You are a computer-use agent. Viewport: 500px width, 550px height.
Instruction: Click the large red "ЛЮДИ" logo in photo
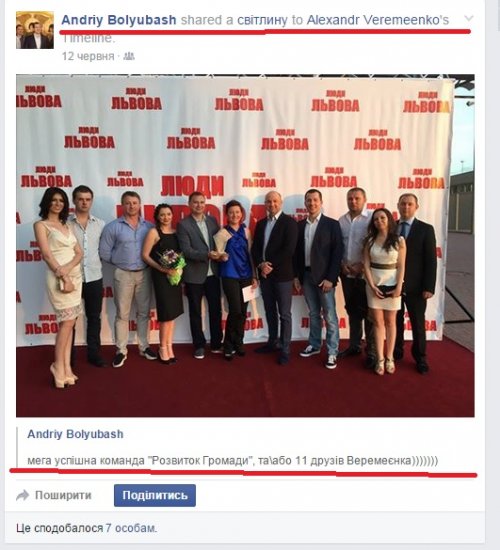tap(192, 186)
